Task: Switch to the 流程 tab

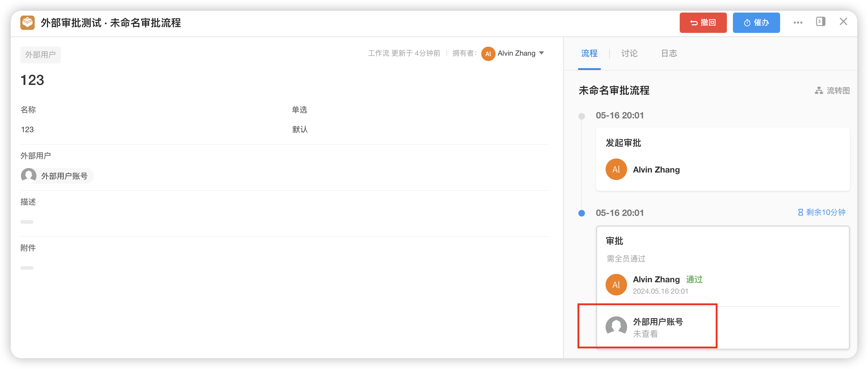Action: [x=589, y=53]
